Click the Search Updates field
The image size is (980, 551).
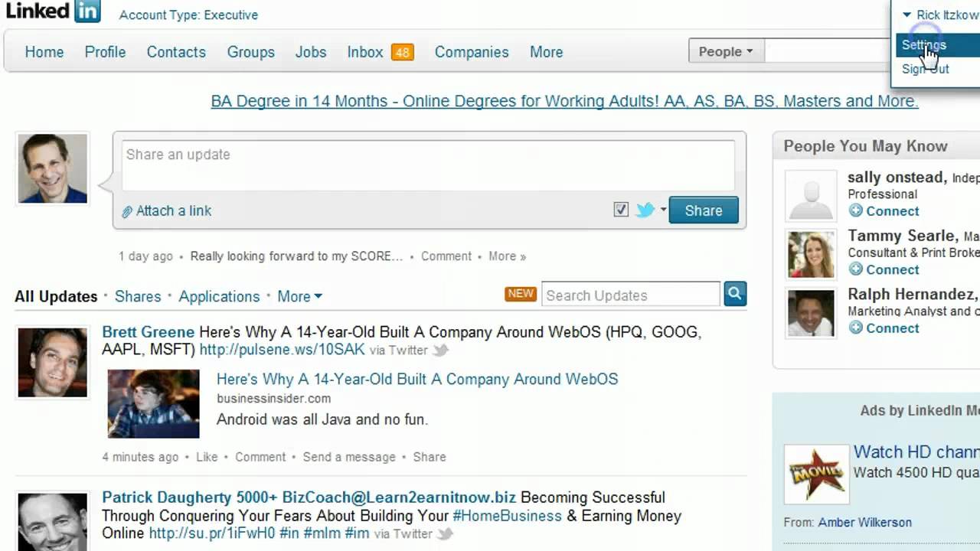point(631,295)
